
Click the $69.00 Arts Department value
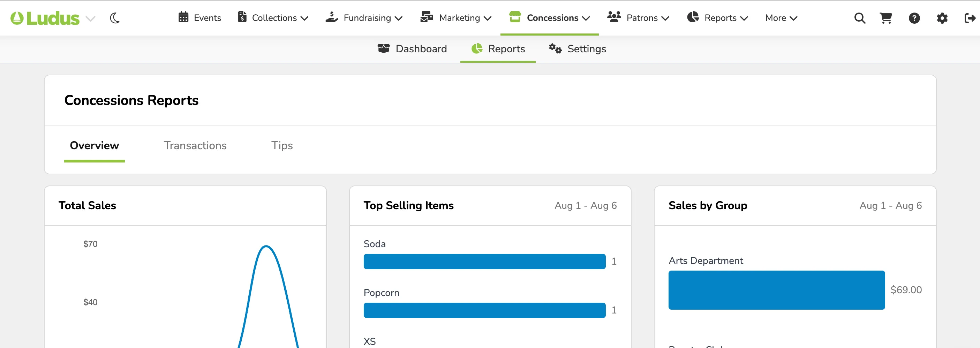[906, 290]
